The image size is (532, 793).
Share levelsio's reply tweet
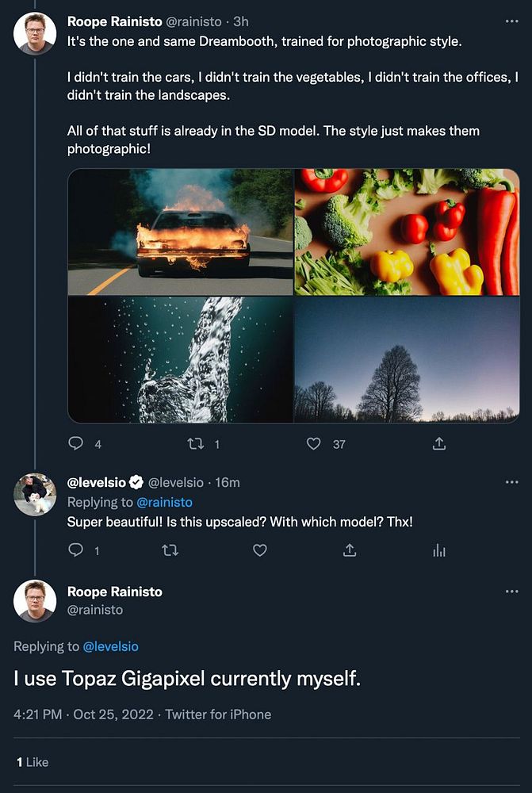[350, 550]
